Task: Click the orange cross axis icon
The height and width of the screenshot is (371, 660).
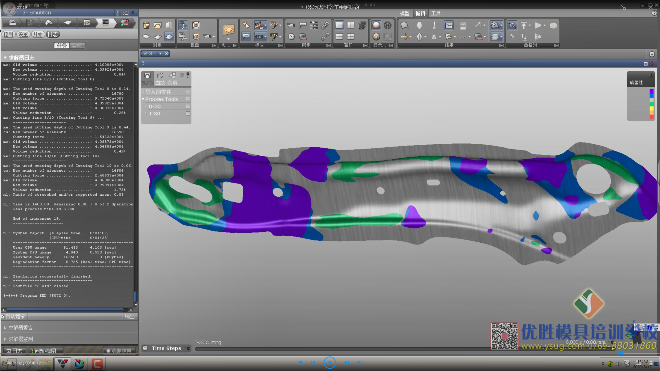Action: click(405, 37)
